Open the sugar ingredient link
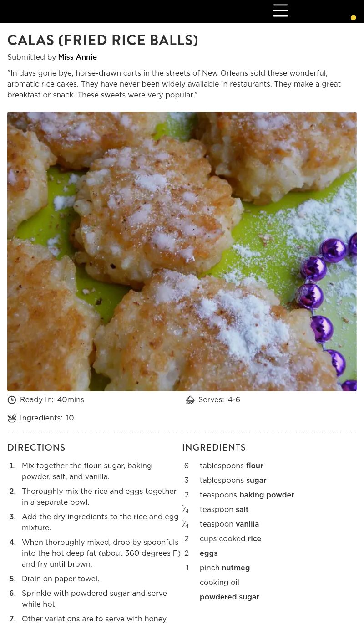The height and width of the screenshot is (640, 364). pyautogui.click(x=256, y=480)
